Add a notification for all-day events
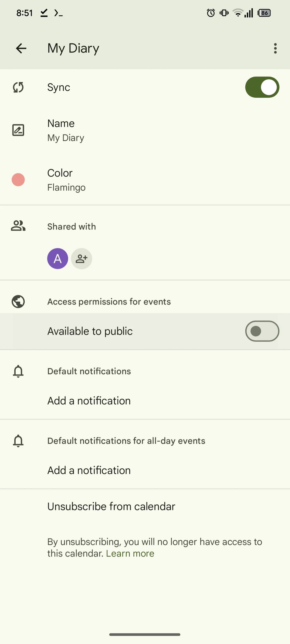The height and width of the screenshot is (644, 290). coord(89,470)
